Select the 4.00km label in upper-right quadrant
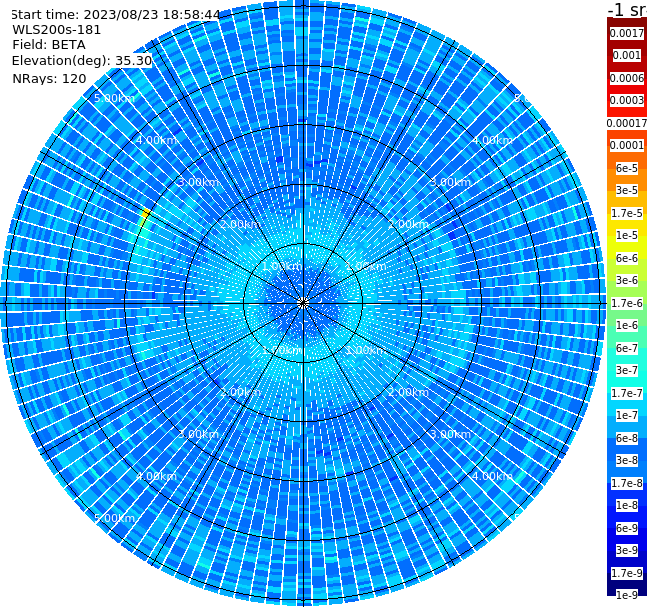 pos(492,140)
